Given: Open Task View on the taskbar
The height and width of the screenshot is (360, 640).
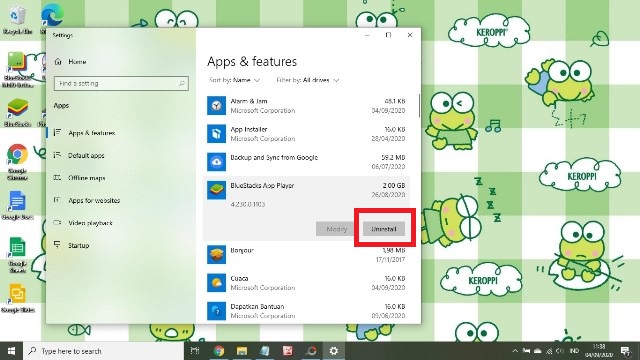Looking at the screenshot, I should [x=195, y=351].
